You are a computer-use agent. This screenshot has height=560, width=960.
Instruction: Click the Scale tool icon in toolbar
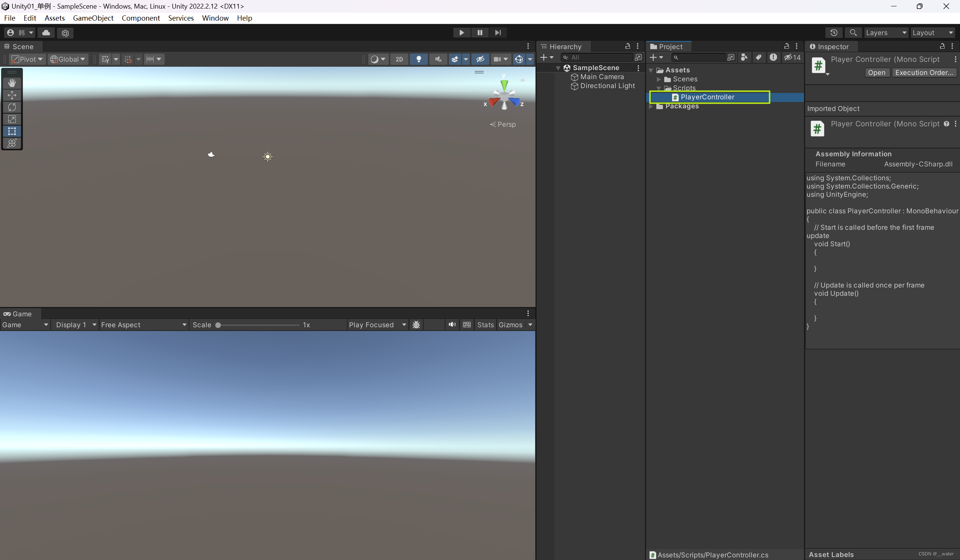click(x=12, y=119)
